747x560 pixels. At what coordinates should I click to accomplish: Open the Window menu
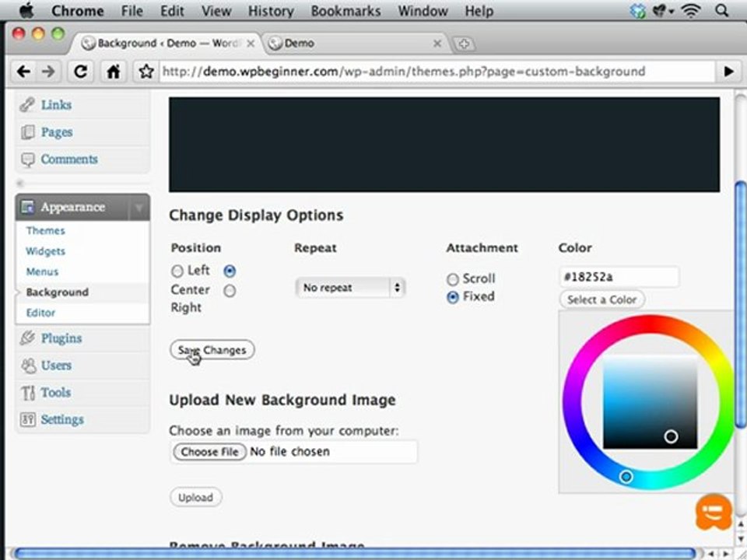pyautogui.click(x=423, y=10)
